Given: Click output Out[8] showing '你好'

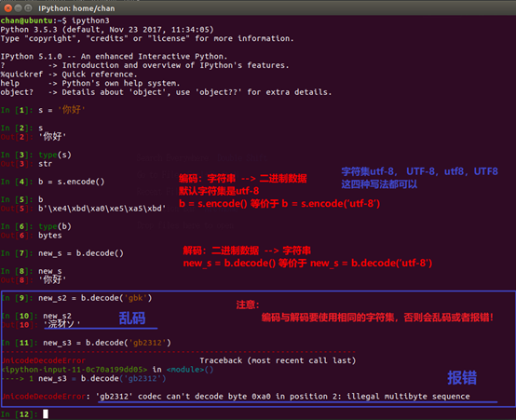Looking at the screenshot, I should (x=34, y=280).
